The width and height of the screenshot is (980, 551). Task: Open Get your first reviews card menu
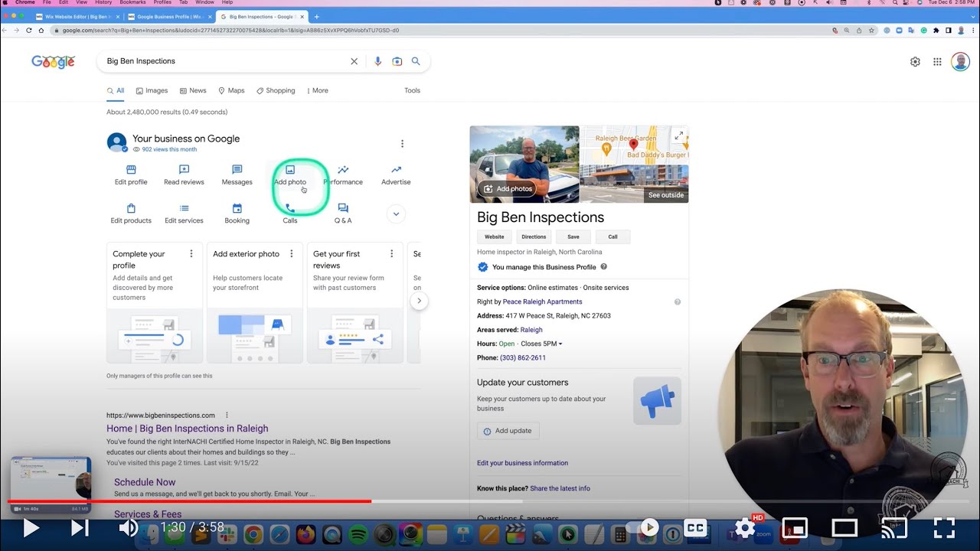[392, 254]
